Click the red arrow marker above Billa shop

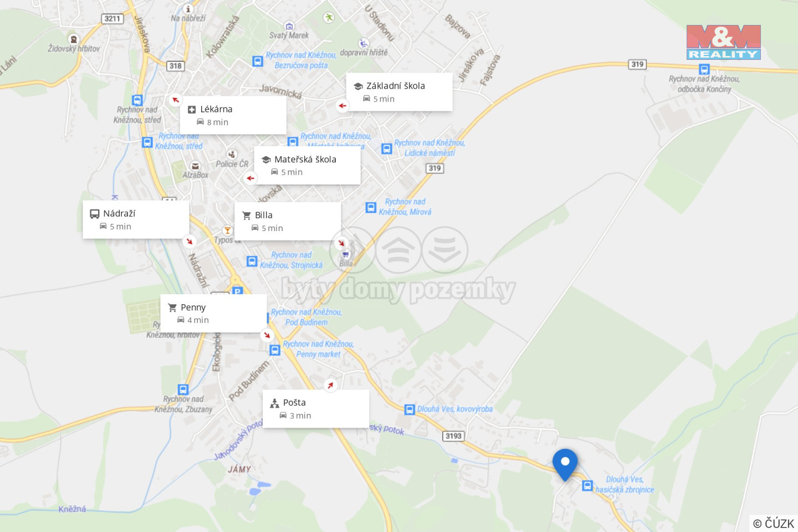[341, 243]
